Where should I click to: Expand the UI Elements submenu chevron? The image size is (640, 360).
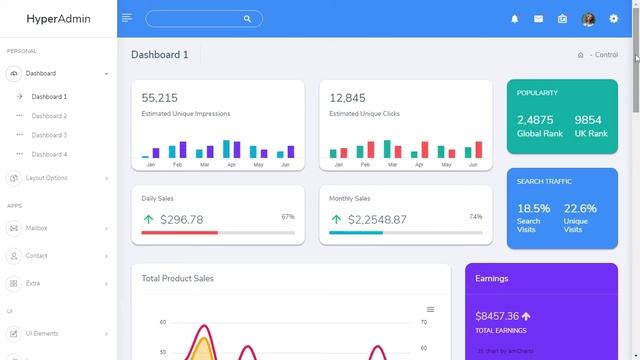tap(107, 334)
